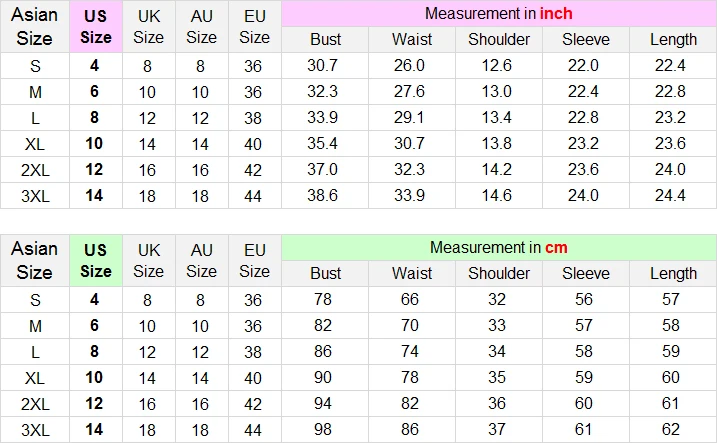Click the Sleeve header in the cm table
Screen dimensions: 717x443
(x=586, y=274)
